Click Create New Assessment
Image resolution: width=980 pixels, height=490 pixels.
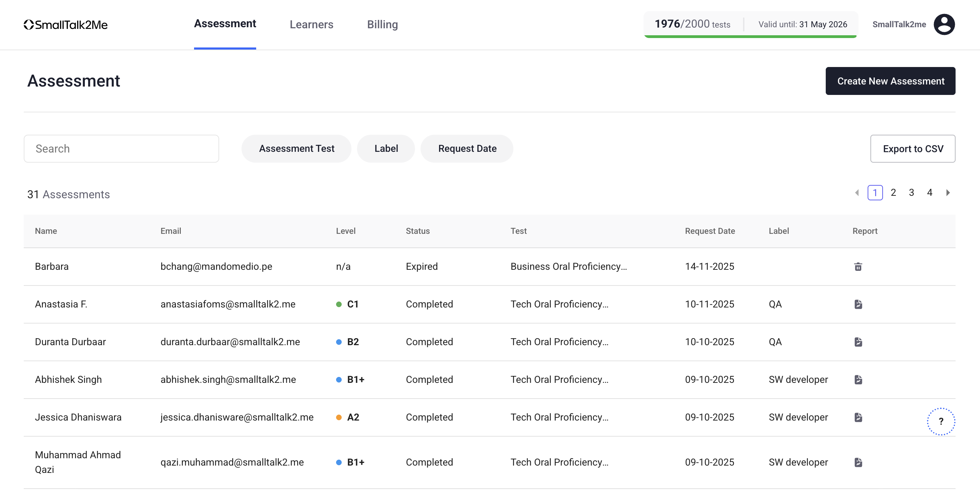tap(890, 81)
